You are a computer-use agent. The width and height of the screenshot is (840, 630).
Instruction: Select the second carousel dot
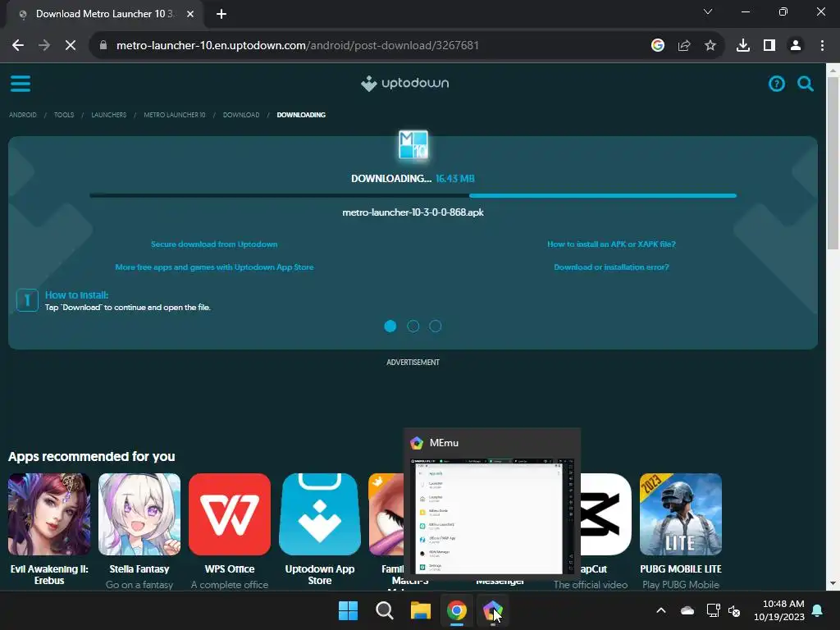[413, 326]
